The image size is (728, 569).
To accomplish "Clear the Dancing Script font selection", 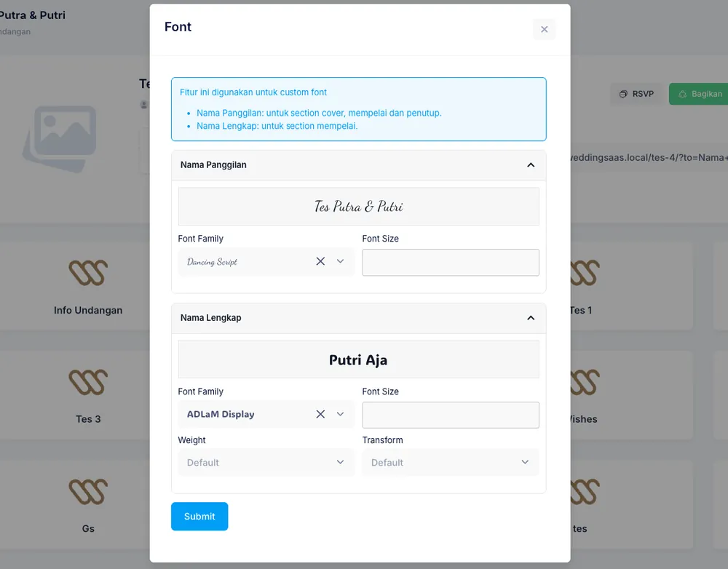I will [x=320, y=261].
